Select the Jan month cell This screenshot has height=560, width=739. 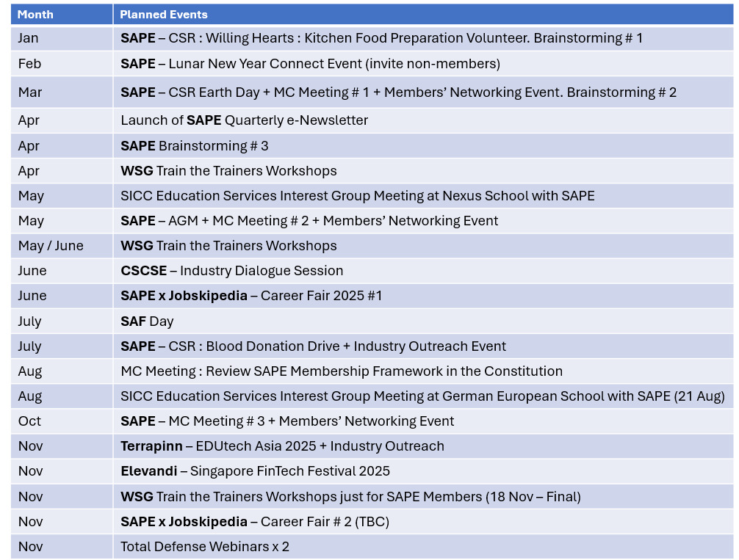click(x=29, y=38)
